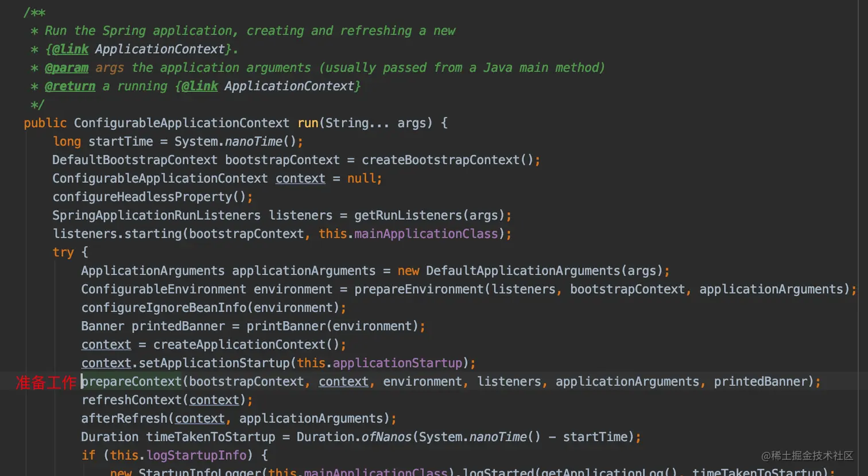Click ConfigurableApplicationContext return type in run signature
868x476 pixels.
click(181, 123)
